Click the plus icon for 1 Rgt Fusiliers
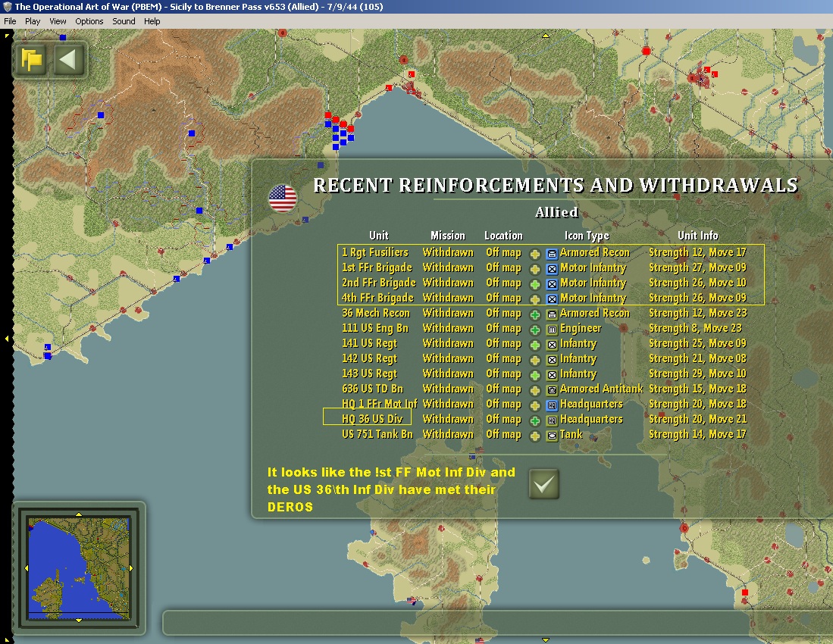This screenshot has height=644, width=833. [535, 255]
